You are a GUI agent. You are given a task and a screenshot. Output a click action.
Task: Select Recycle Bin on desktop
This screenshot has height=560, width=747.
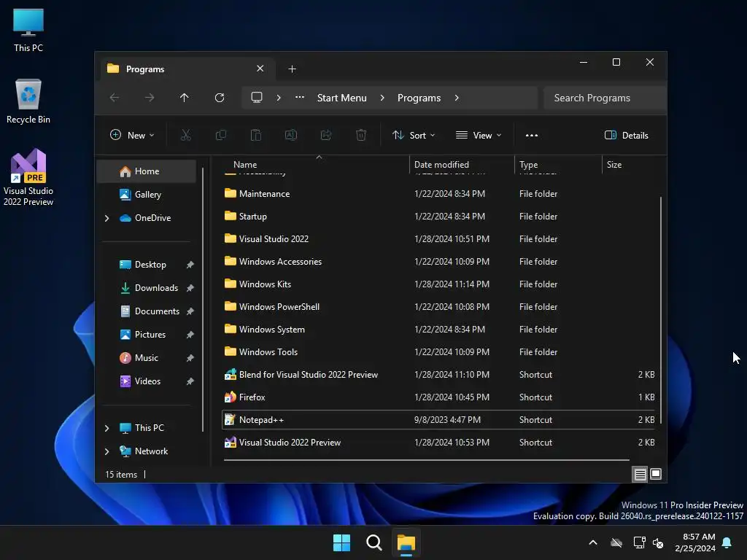pos(28,101)
